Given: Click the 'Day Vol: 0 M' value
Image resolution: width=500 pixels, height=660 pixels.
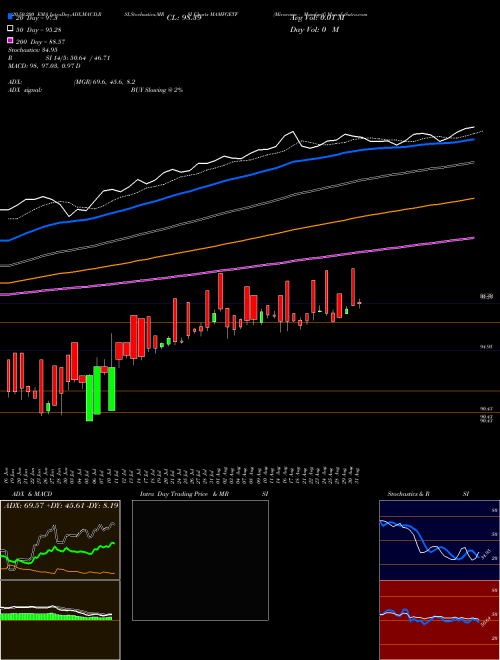Looking at the screenshot, I should 314,29.
